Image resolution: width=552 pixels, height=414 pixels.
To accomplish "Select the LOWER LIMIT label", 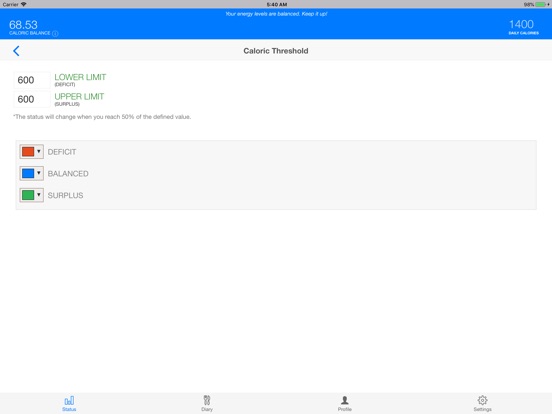I will coord(80,77).
